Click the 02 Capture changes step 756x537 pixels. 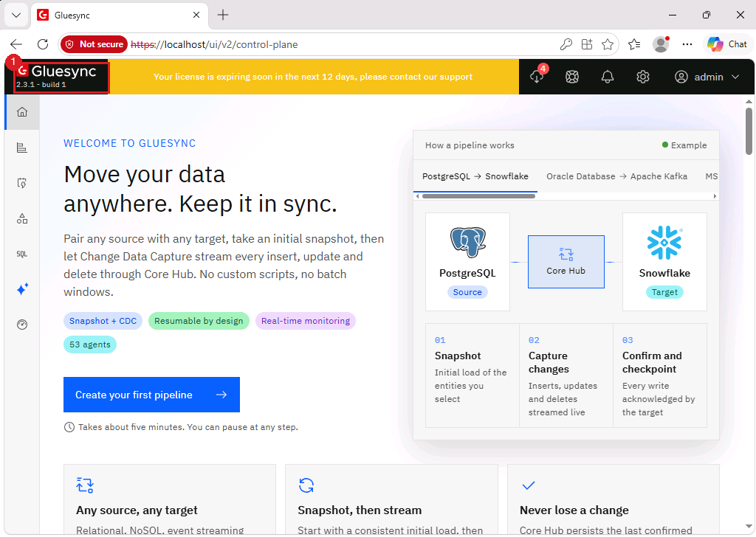[x=566, y=375]
